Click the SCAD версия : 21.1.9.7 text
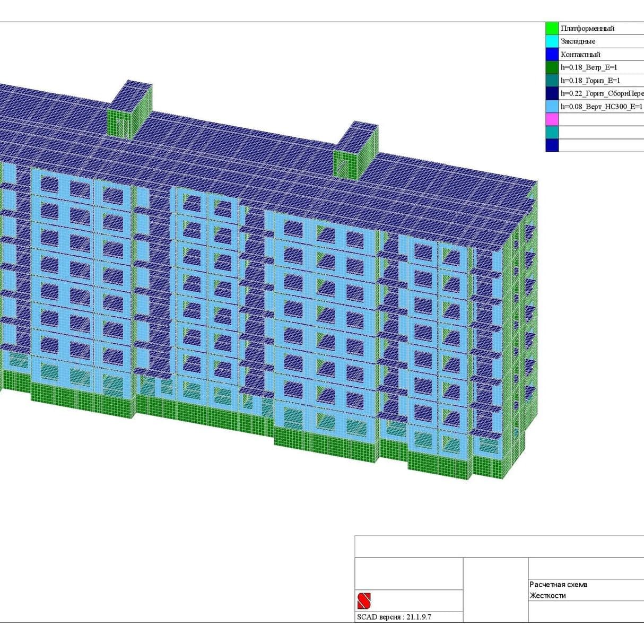This screenshot has width=644, height=644. point(394,617)
